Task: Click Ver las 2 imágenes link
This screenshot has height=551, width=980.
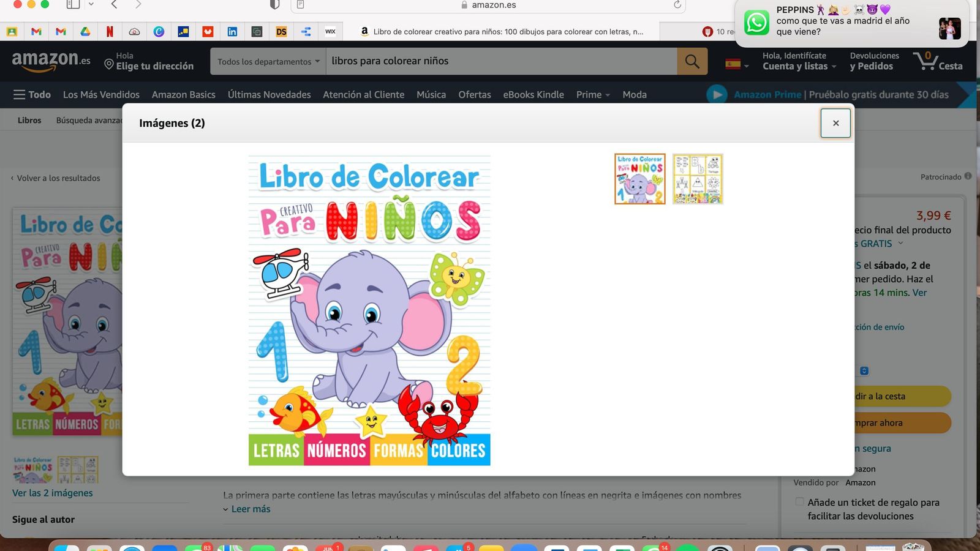Action: pos(53,493)
